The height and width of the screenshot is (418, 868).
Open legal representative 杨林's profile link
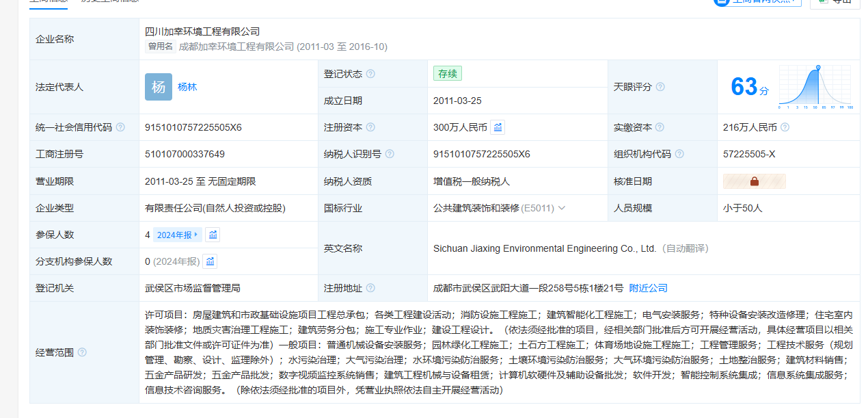[x=187, y=87]
